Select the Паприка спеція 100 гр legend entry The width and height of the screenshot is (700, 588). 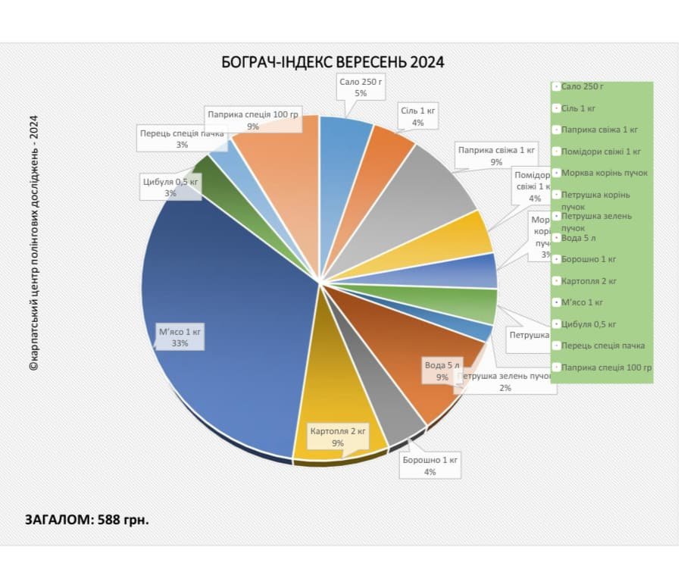click(x=602, y=367)
